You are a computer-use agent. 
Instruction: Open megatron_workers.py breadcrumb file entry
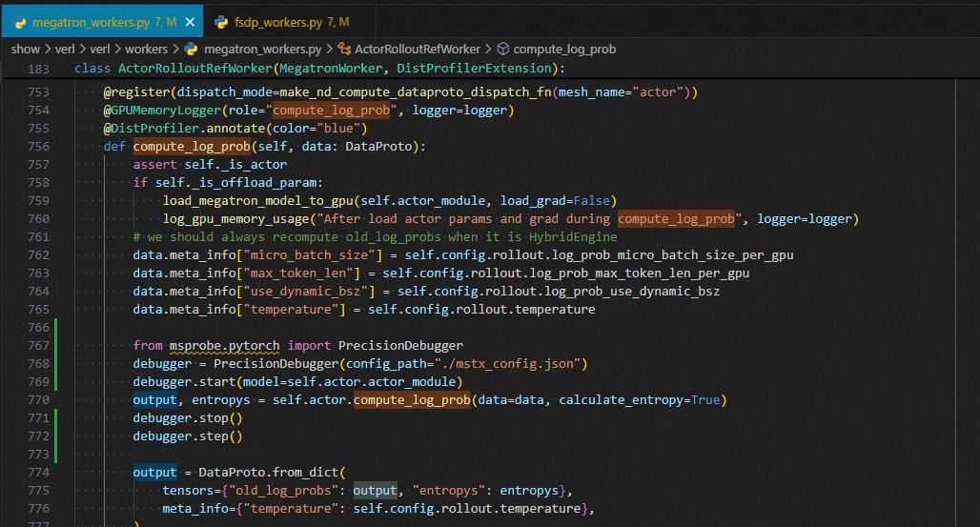click(x=262, y=49)
